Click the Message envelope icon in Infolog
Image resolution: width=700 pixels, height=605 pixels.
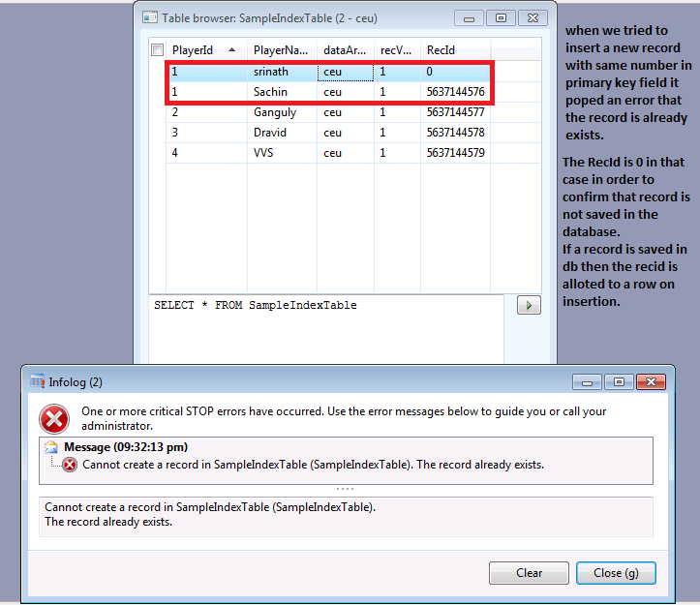(51, 447)
